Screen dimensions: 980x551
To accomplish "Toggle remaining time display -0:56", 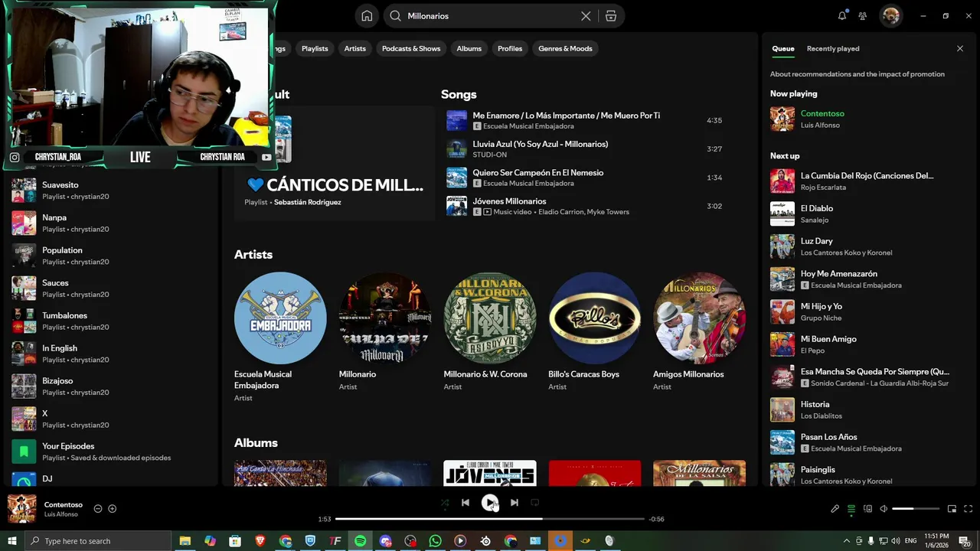I will 656,519.
